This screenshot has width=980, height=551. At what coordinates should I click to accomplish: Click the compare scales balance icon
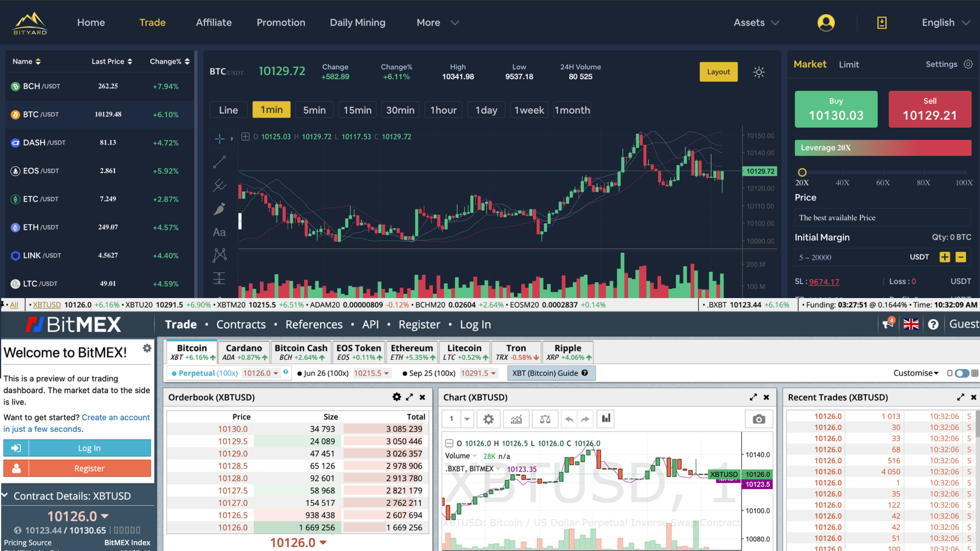[x=545, y=419]
